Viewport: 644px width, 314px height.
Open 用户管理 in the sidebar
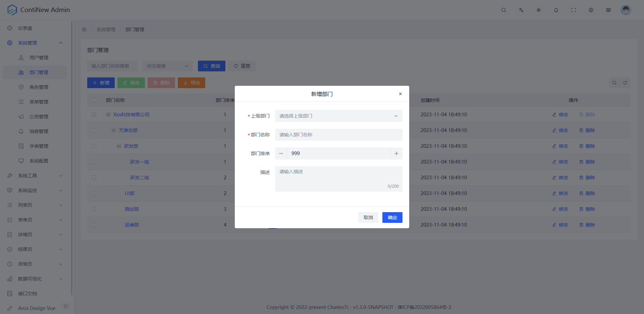(x=39, y=58)
